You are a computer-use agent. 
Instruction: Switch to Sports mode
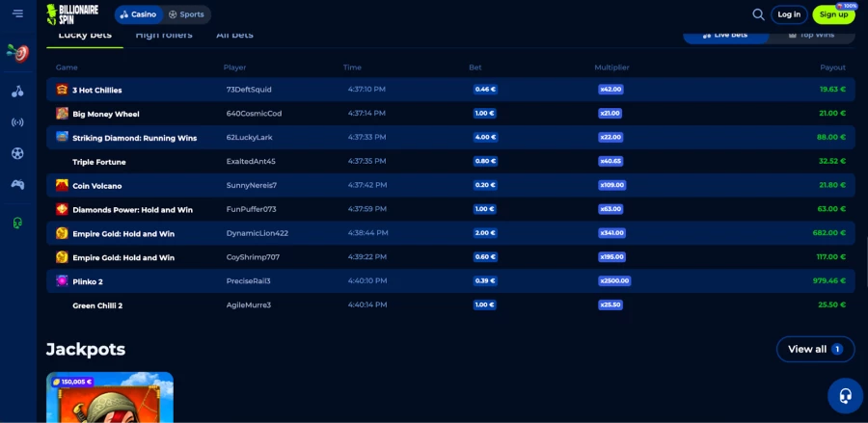click(x=186, y=14)
